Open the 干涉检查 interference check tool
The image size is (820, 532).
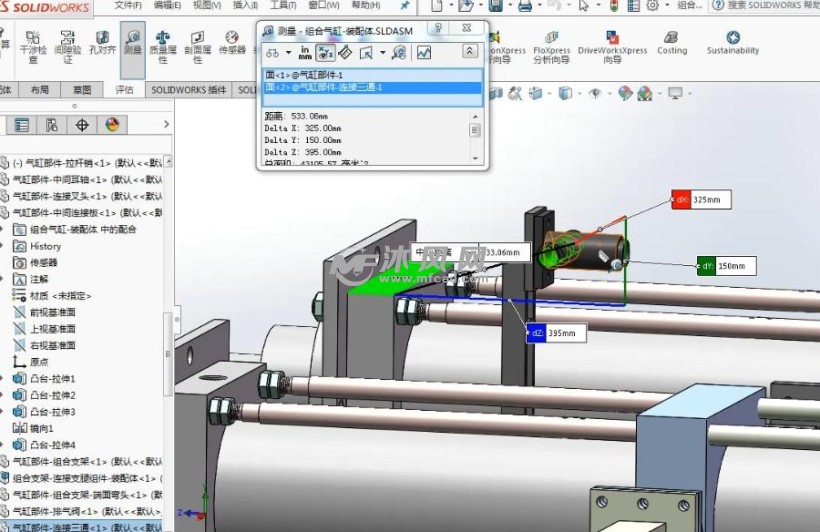click(x=33, y=47)
